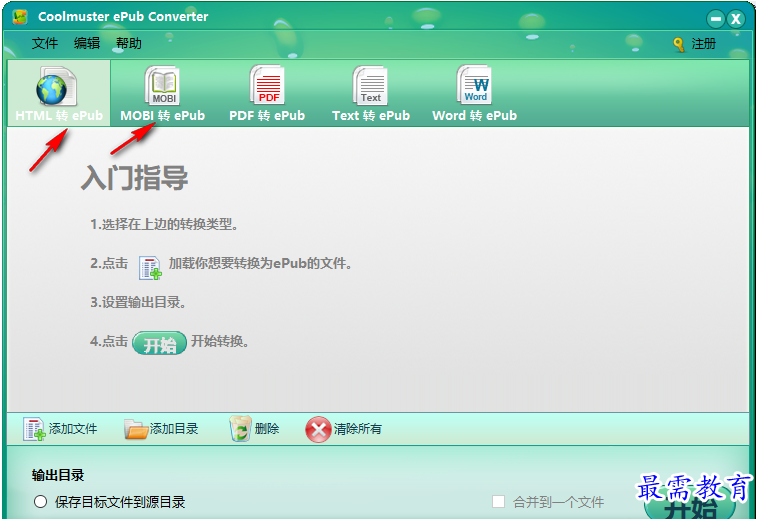Screen dimensions: 759x519
Task: Select 保存目标文件到源目录 radio button
Action: click(41, 502)
